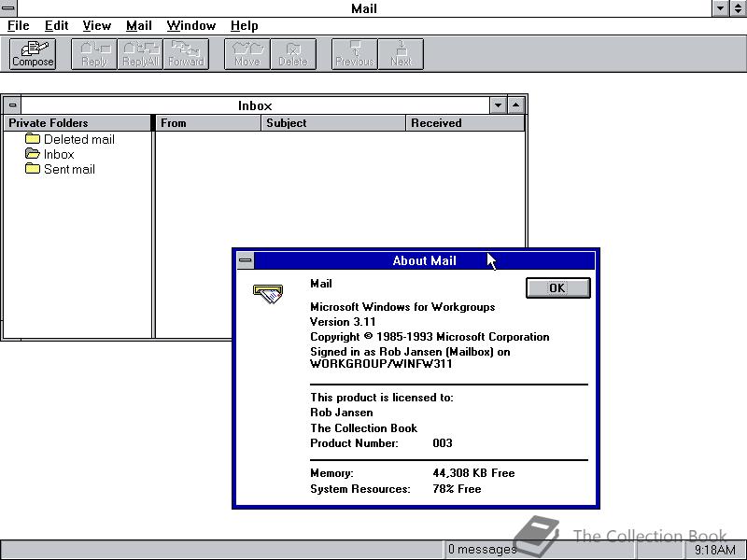
Task: Click the Delete toolbar button
Action: click(293, 54)
